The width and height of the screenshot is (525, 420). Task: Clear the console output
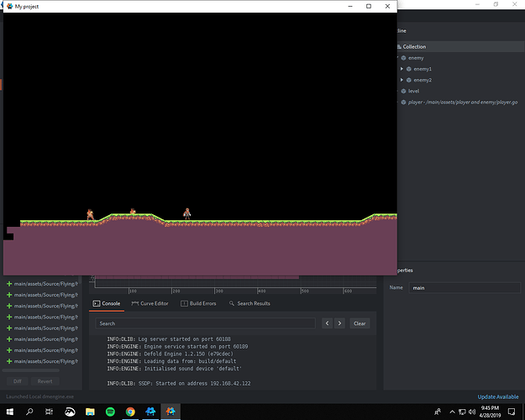pyautogui.click(x=360, y=323)
